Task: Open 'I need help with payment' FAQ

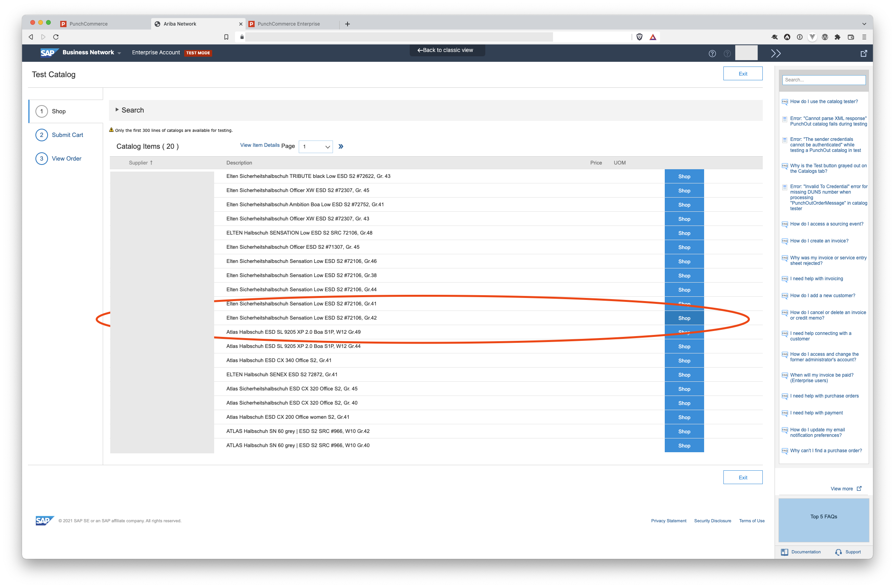Action: (817, 413)
